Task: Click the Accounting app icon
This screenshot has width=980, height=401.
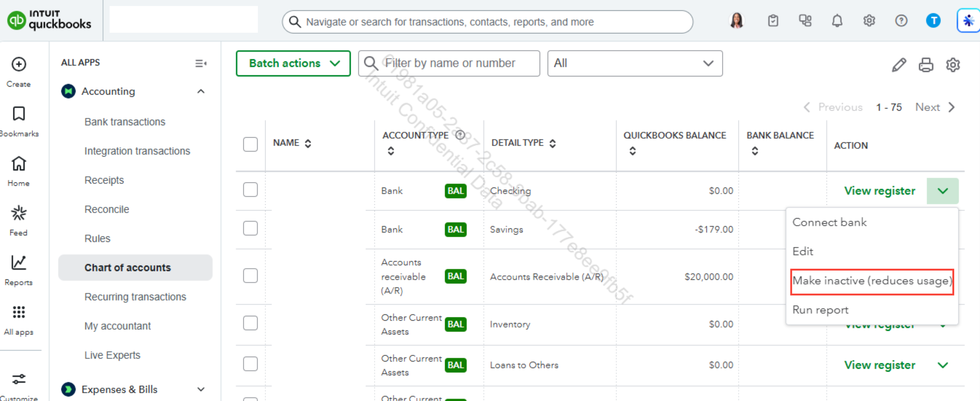Action: 68,91
